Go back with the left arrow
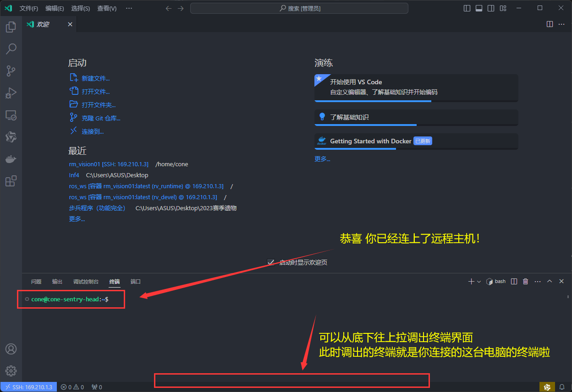This screenshot has width=572, height=392. click(169, 8)
